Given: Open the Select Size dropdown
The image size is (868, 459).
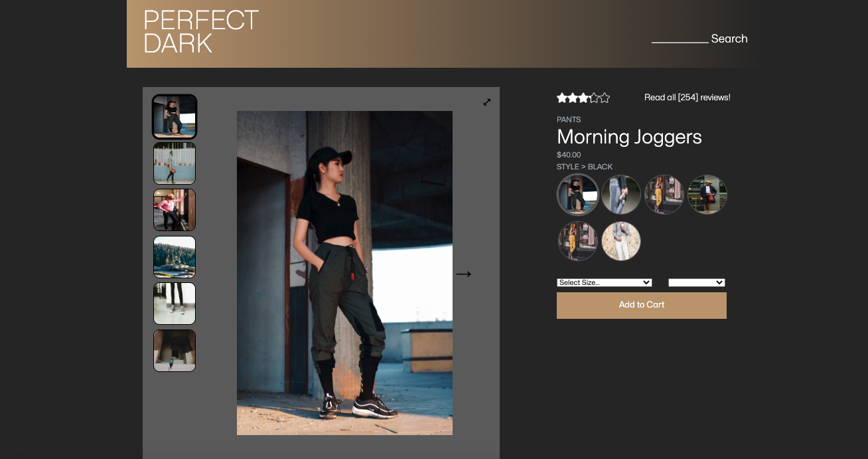Looking at the screenshot, I should point(604,282).
